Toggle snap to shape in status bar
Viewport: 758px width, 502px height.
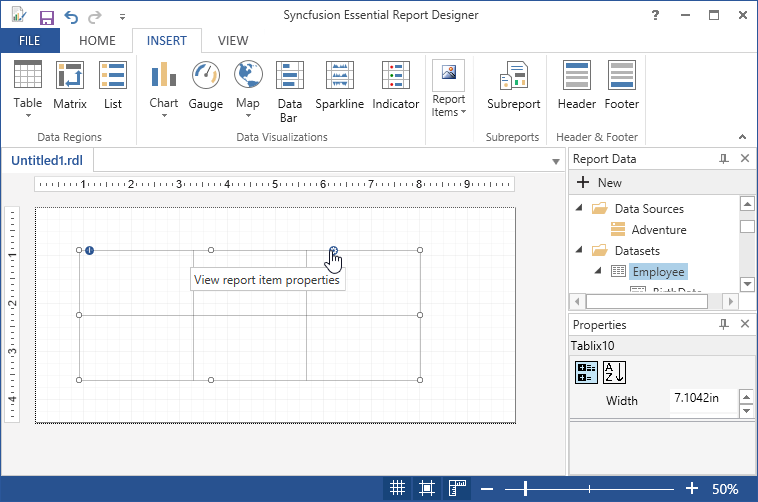tap(427, 488)
